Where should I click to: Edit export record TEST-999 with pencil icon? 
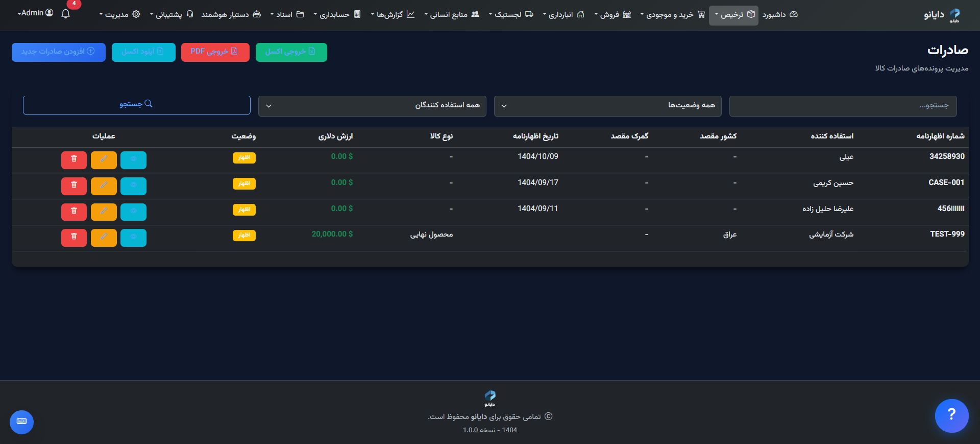tap(104, 238)
